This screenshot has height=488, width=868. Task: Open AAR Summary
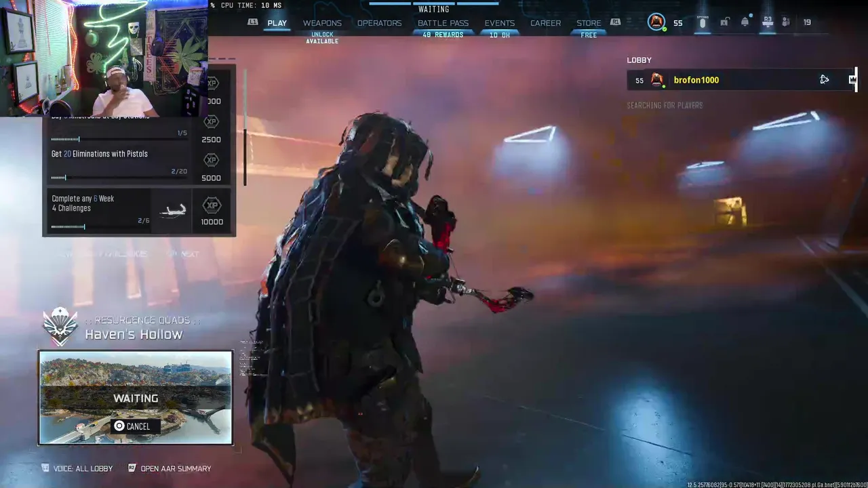(170, 468)
